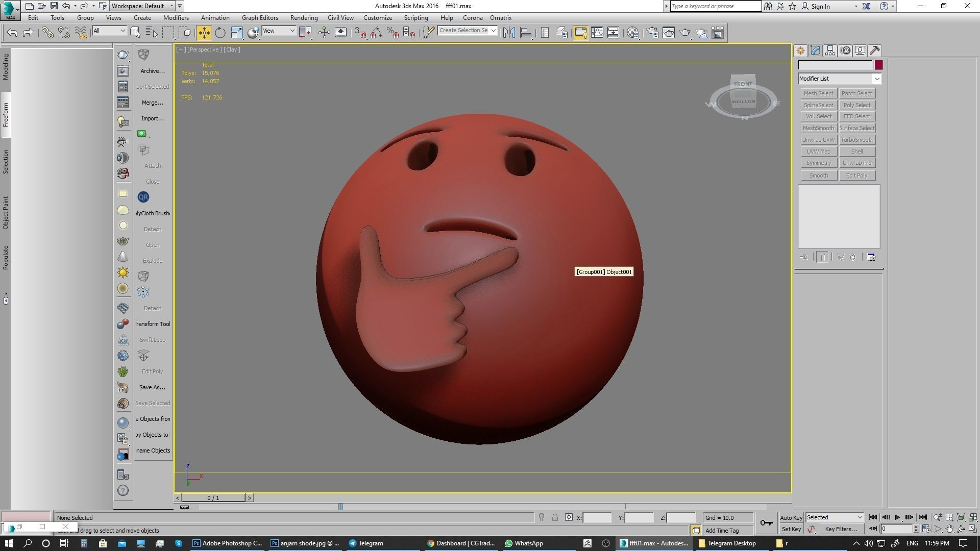Toggle the Angle Snap button
The image size is (980, 551).
click(377, 33)
